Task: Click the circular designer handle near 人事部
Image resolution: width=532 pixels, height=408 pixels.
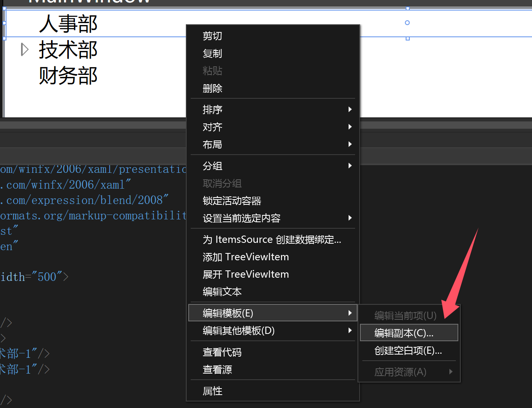Action: (x=407, y=23)
